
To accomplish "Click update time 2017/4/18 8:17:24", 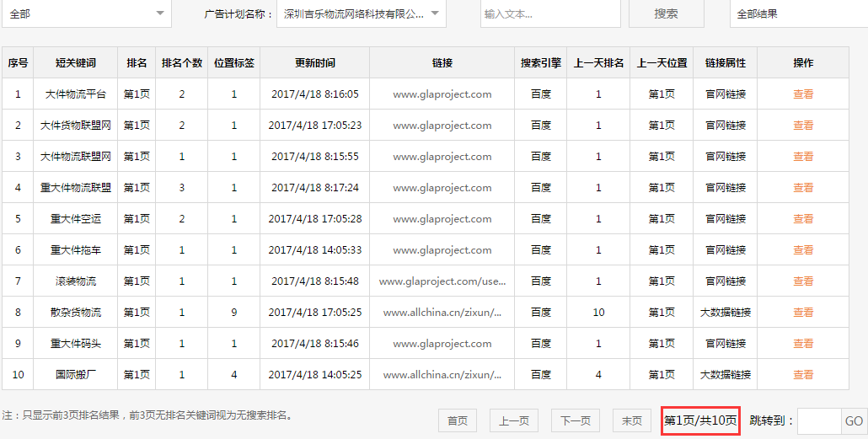I will [315, 188].
